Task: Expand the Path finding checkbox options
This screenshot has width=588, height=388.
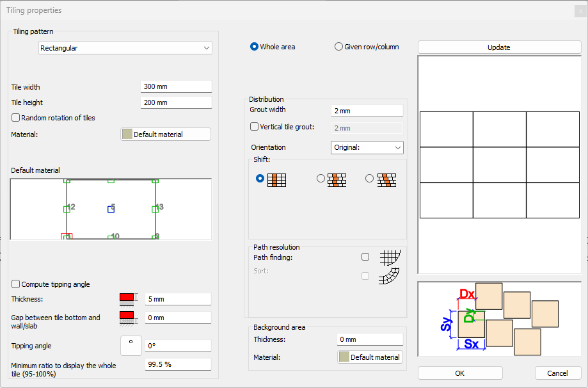Action: tap(365, 256)
